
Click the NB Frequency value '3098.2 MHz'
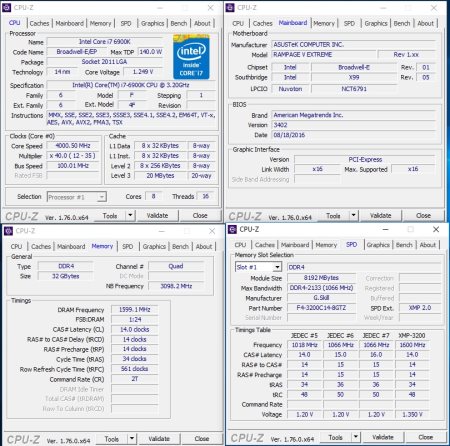pyautogui.click(x=176, y=286)
